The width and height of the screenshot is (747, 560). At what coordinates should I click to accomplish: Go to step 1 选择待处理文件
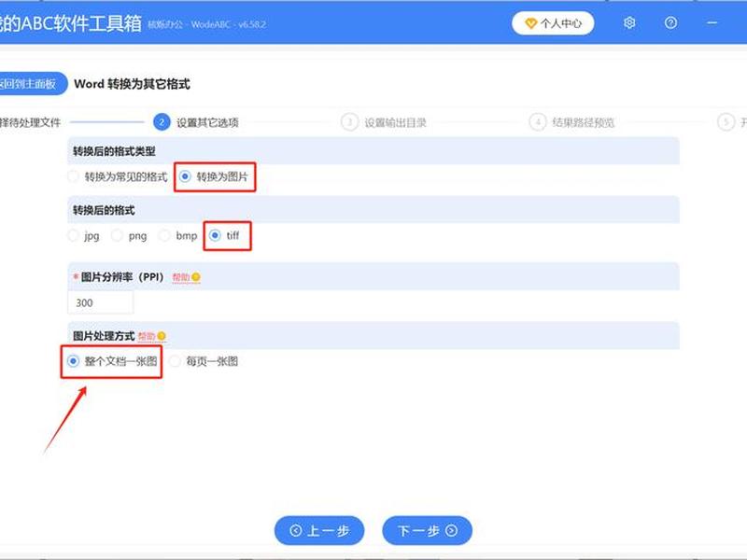click(x=31, y=122)
